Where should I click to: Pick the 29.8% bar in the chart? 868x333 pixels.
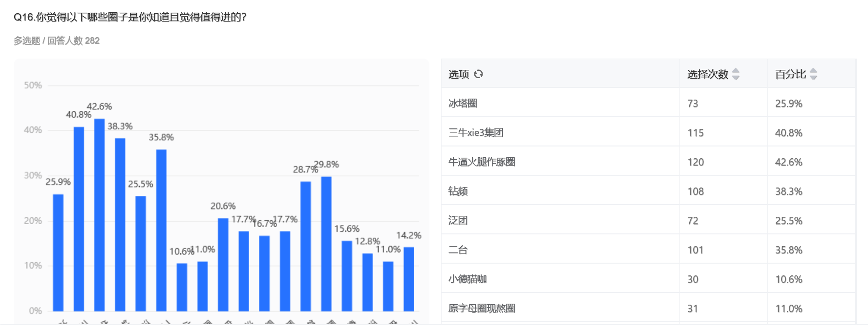tap(326, 244)
